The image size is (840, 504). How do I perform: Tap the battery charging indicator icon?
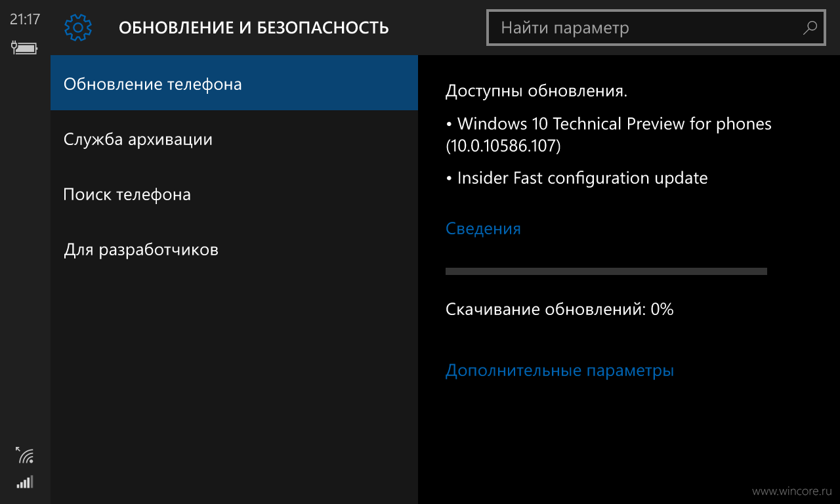[24, 47]
